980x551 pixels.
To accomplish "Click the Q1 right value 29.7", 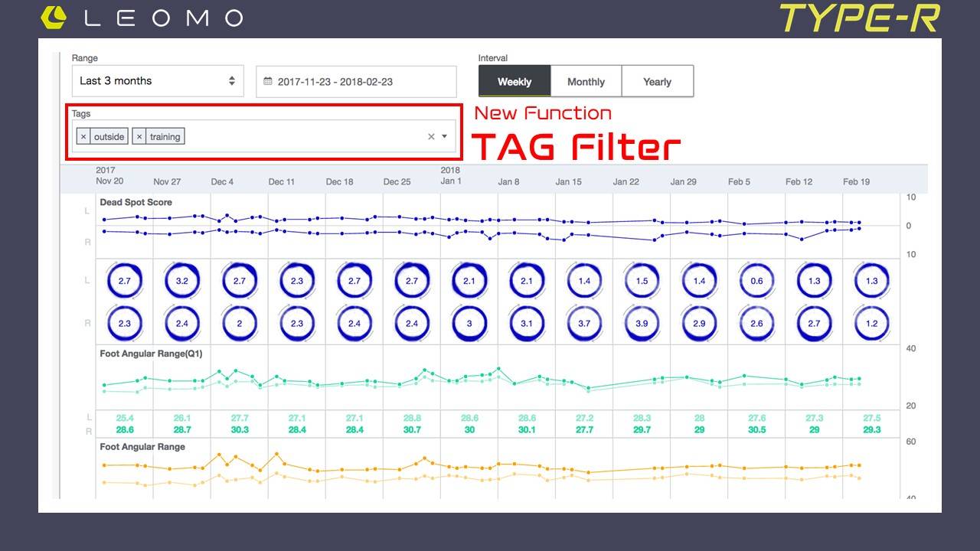I will [642, 430].
